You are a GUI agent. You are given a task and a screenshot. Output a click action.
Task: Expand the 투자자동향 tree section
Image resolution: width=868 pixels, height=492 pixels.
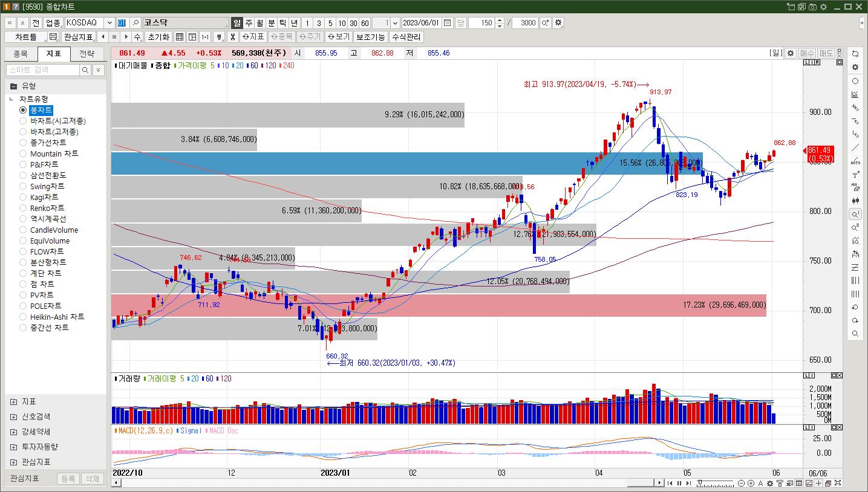pyautogui.click(x=13, y=447)
